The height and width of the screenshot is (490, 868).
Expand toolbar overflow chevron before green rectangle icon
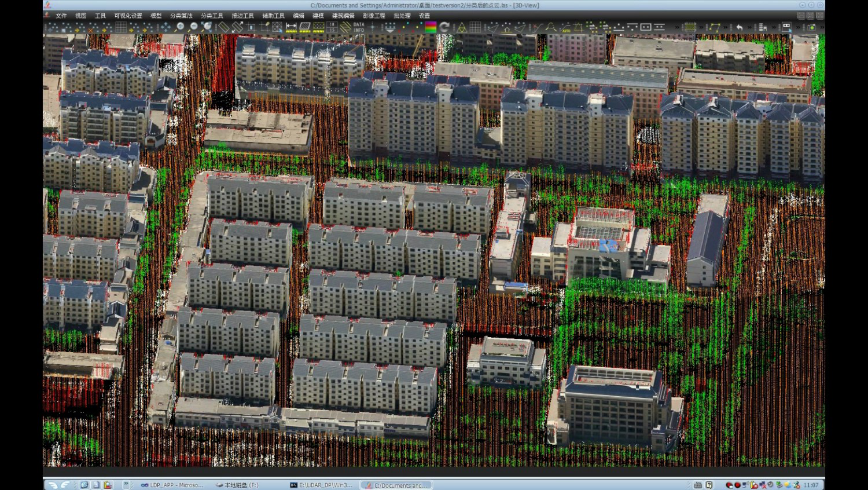[x=677, y=27]
